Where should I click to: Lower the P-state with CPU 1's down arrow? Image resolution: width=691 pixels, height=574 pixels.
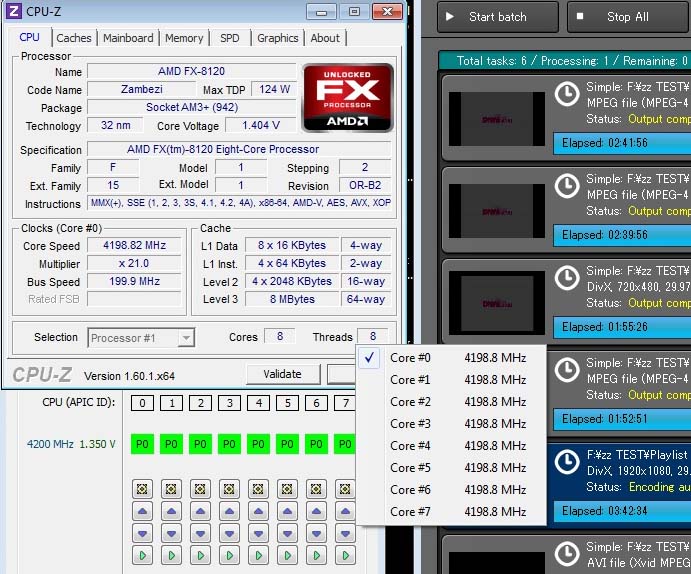171,533
